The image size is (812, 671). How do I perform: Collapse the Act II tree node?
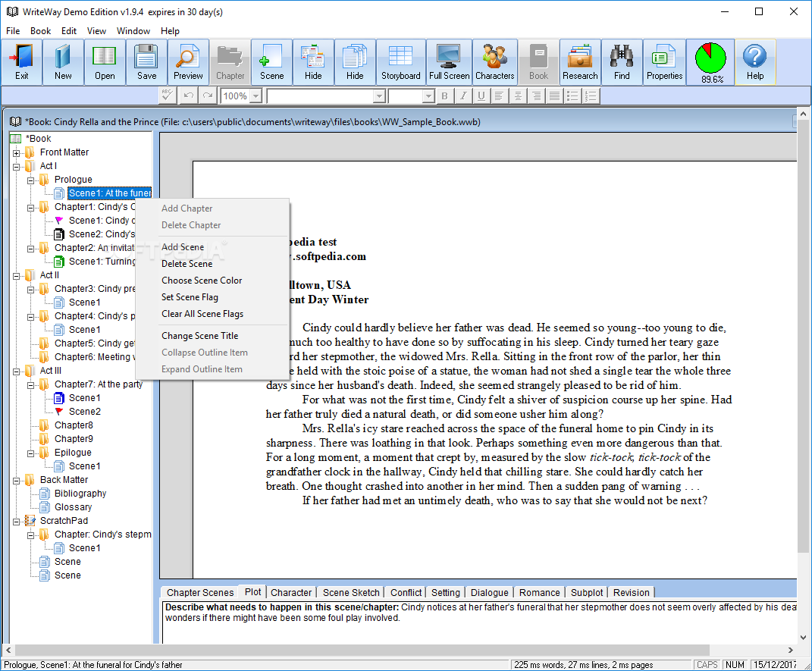[x=17, y=276]
